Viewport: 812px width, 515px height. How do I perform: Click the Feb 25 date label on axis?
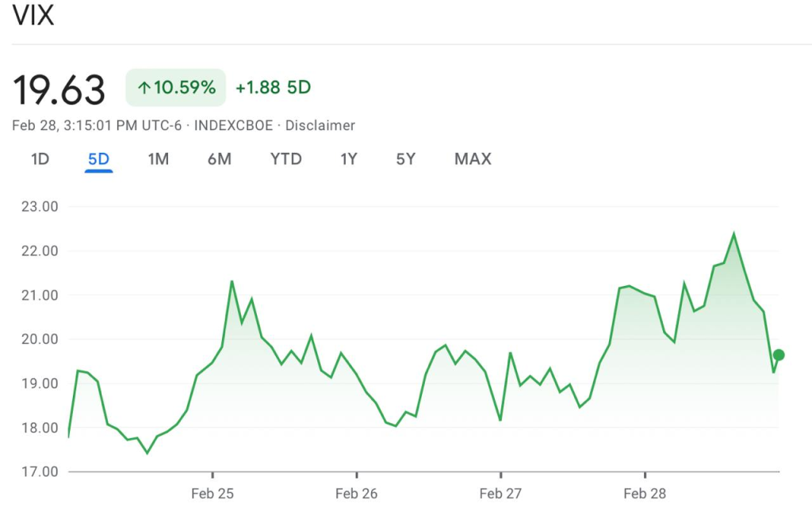(213, 494)
